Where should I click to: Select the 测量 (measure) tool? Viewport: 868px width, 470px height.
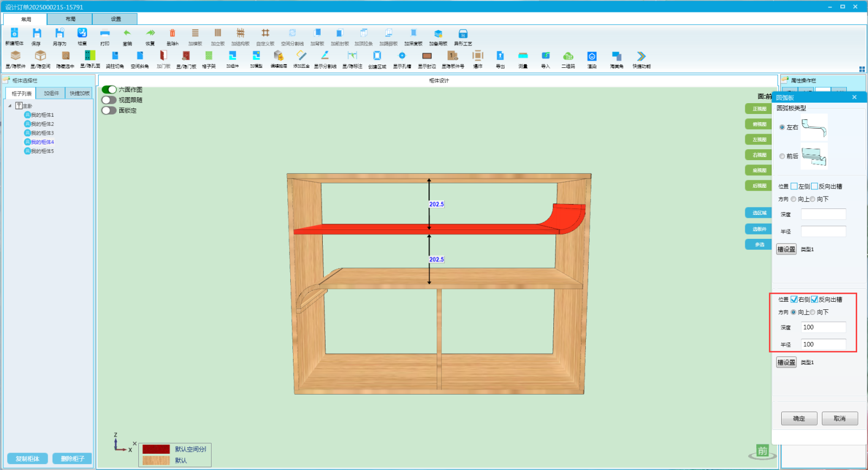[523, 56]
